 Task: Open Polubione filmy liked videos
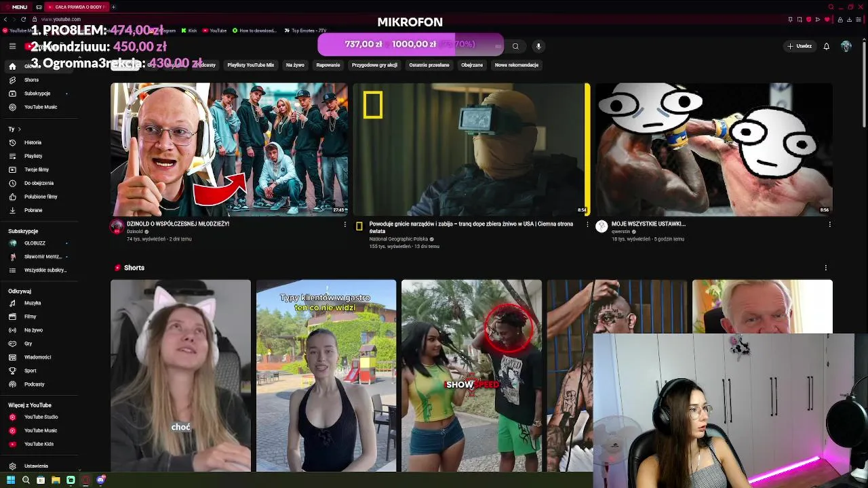pos(38,197)
